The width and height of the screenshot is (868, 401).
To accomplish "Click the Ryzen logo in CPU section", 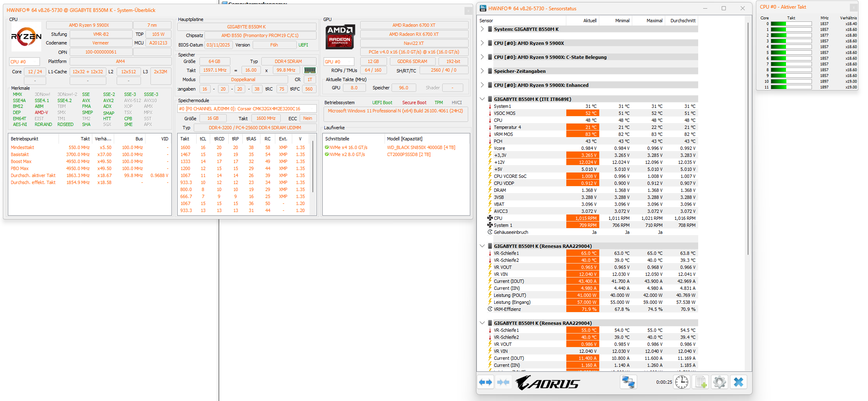I will click(26, 37).
